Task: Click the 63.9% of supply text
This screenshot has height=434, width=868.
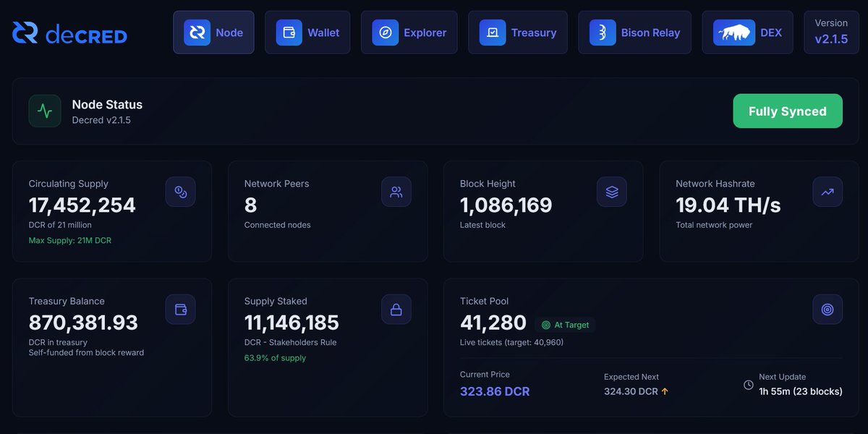Action: pyautogui.click(x=275, y=358)
